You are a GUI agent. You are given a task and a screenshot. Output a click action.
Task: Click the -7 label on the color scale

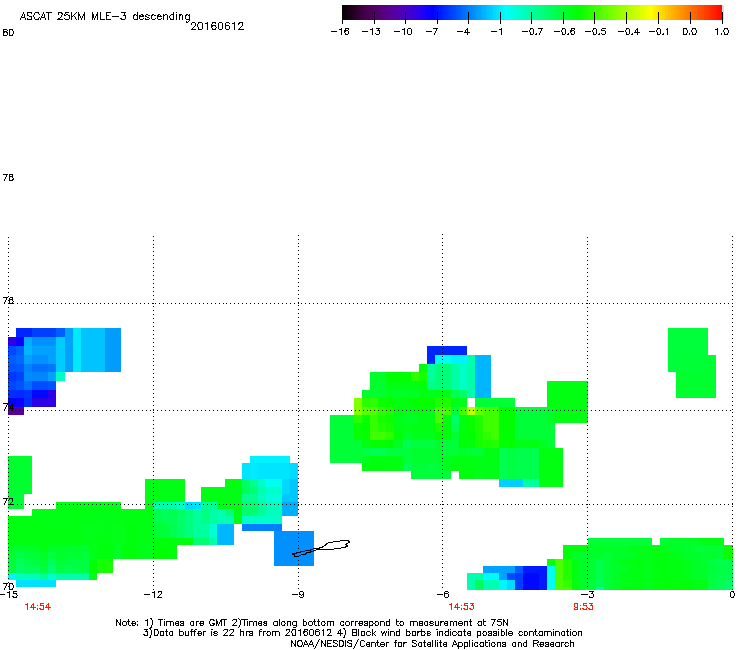pyautogui.click(x=431, y=32)
